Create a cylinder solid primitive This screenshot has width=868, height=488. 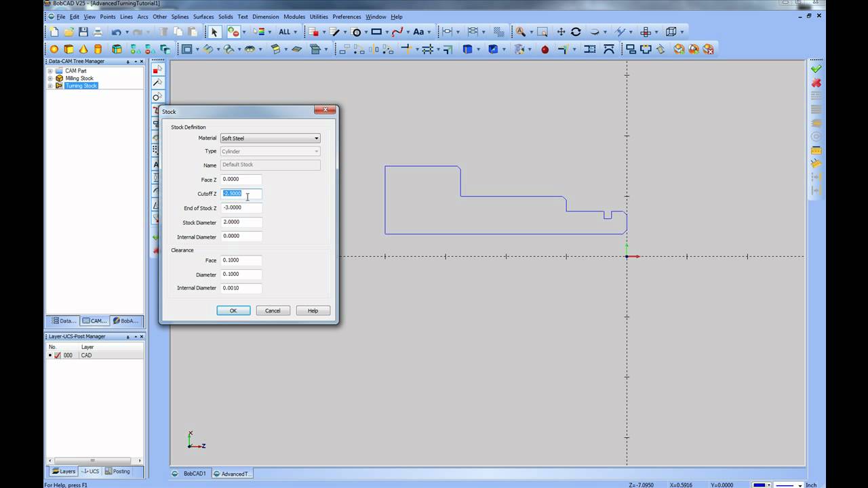[98, 49]
